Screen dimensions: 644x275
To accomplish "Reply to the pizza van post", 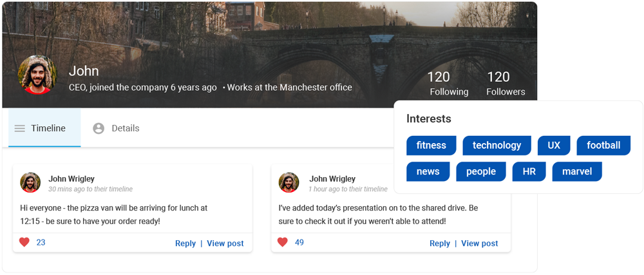I will coord(185,243).
